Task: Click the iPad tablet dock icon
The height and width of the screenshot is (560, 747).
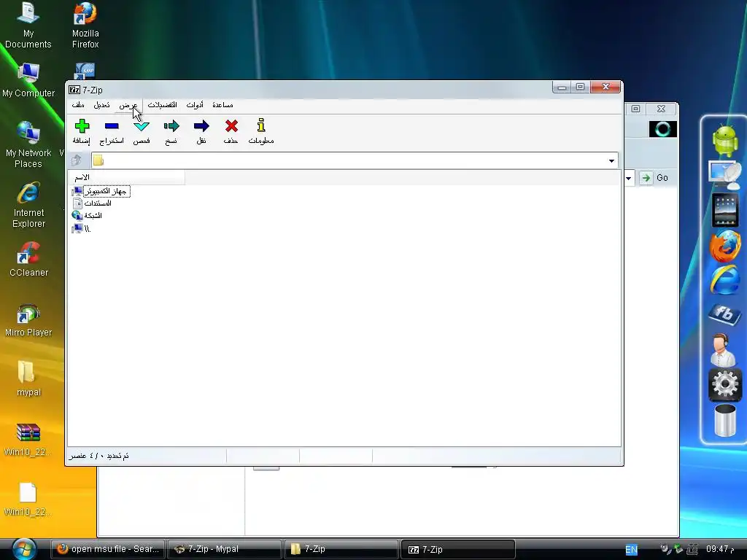Action: (725, 210)
